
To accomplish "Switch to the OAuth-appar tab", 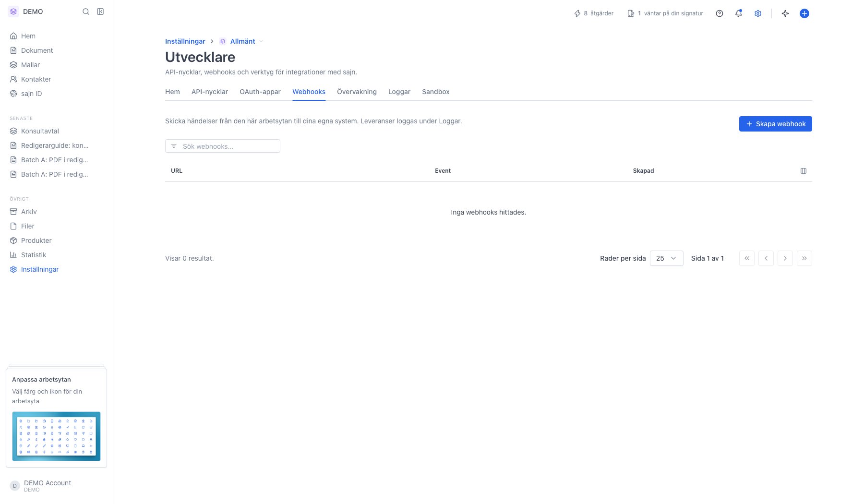I will (260, 92).
